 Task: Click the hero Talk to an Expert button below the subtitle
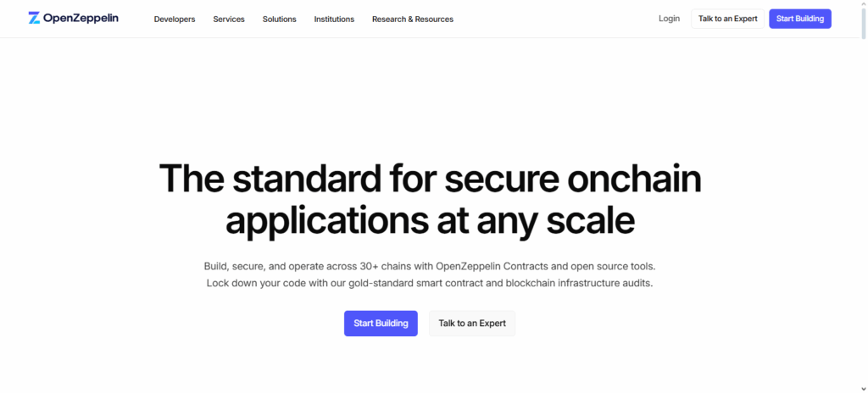[472, 324]
